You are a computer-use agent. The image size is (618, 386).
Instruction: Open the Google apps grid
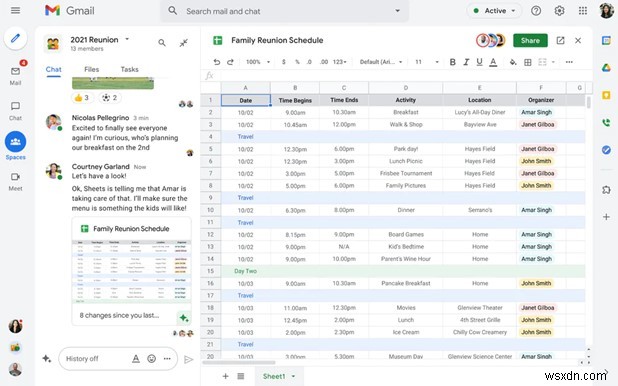[x=583, y=11]
